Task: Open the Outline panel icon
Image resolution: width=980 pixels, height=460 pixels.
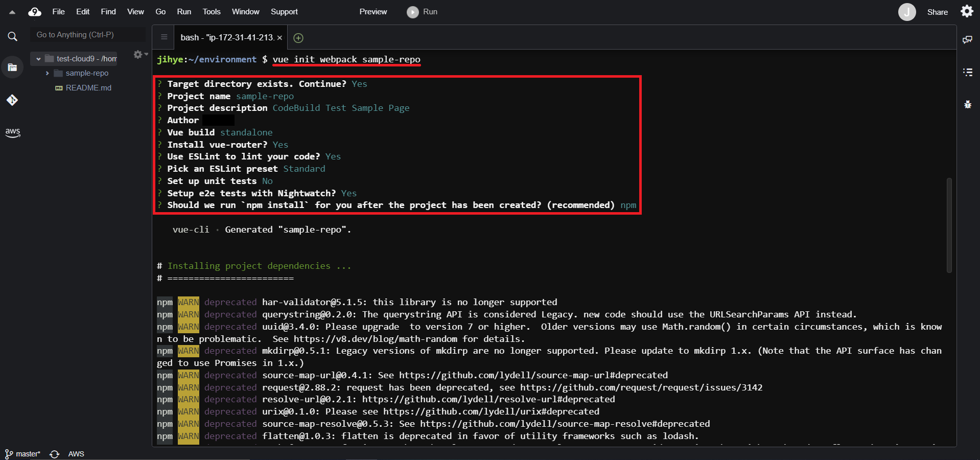Action: tap(967, 72)
